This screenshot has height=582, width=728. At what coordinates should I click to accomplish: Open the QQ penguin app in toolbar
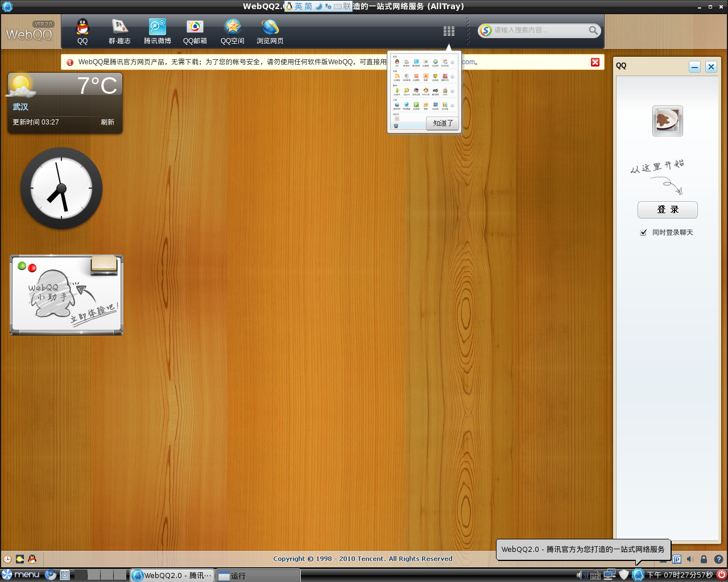82,31
